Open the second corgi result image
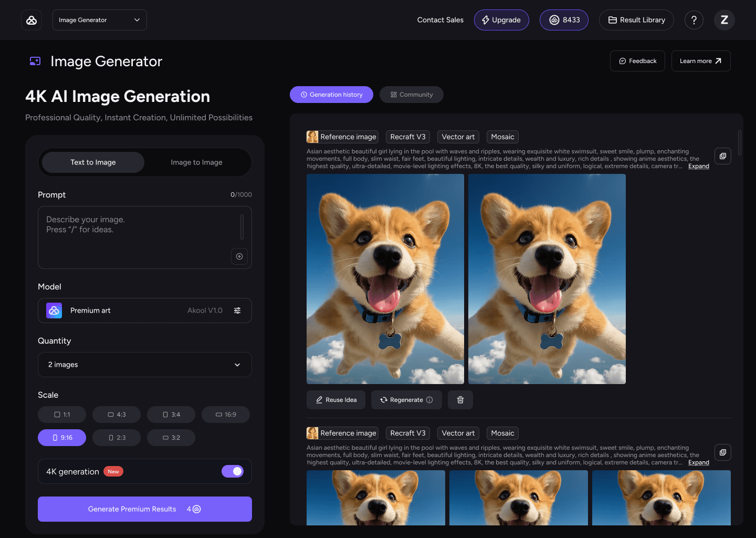The image size is (756, 538). (547, 279)
